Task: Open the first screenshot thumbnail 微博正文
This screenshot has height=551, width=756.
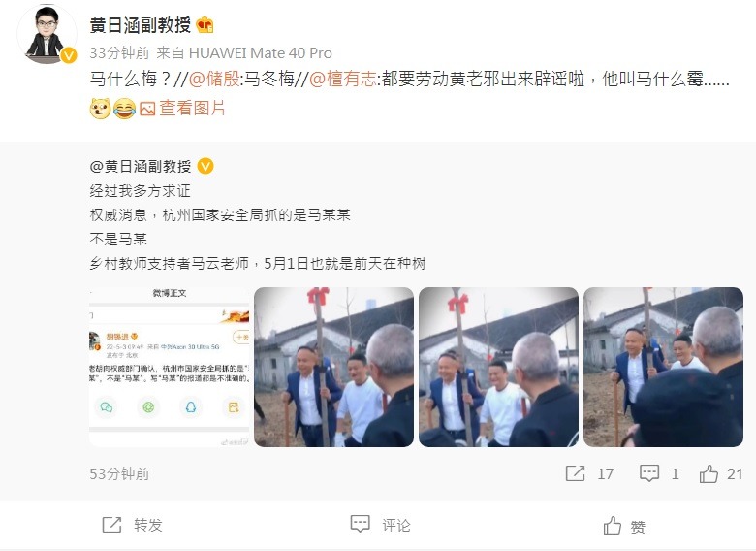Action: [170, 367]
